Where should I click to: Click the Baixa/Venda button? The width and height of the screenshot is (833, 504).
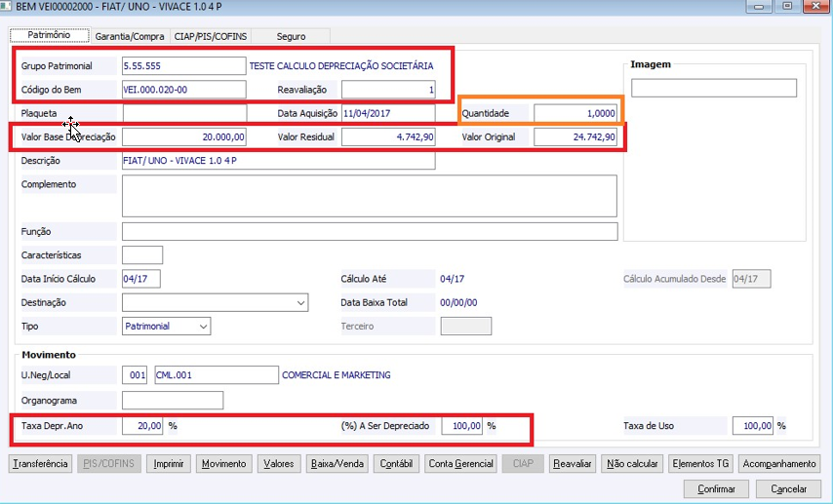(x=337, y=464)
